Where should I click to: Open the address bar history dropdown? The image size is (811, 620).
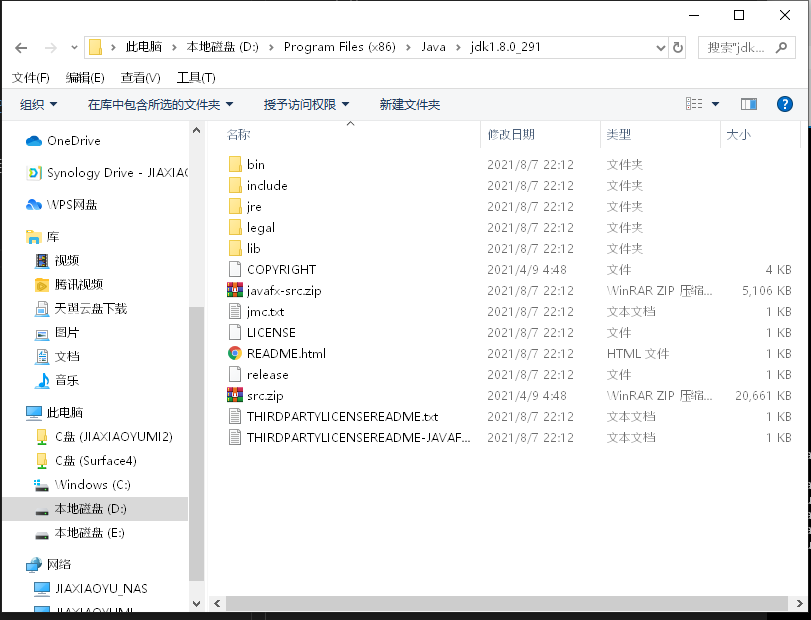pyautogui.click(x=660, y=48)
